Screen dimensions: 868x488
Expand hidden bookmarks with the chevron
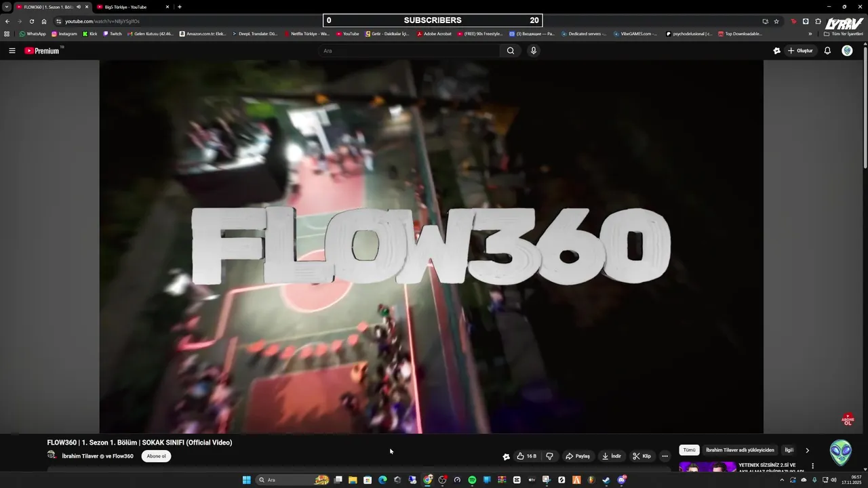[810, 34]
